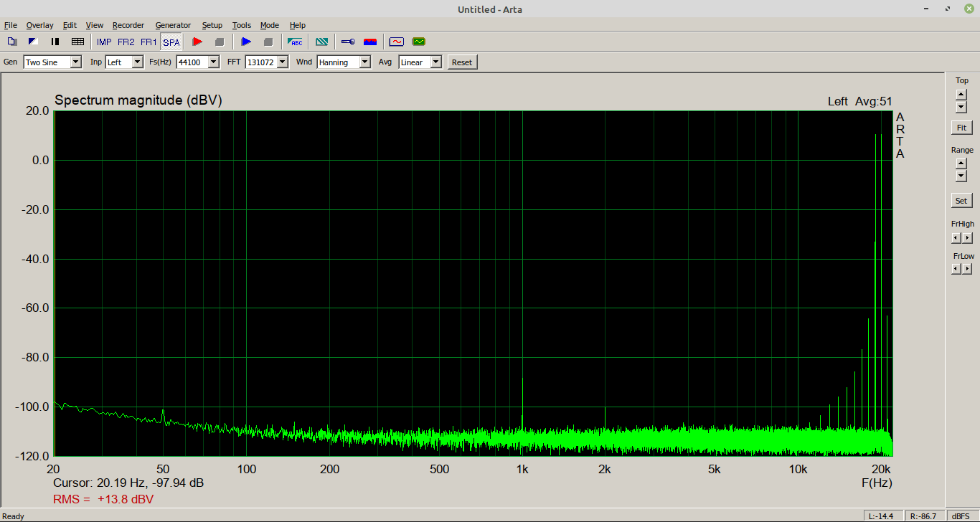The width and height of the screenshot is (980, 522).
Task: Open the File menu
Action: 10,25
